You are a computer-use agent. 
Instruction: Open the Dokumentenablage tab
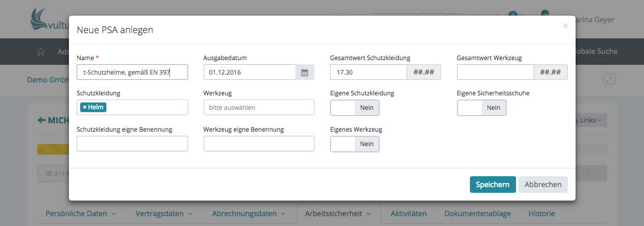[x=477, y=214]
